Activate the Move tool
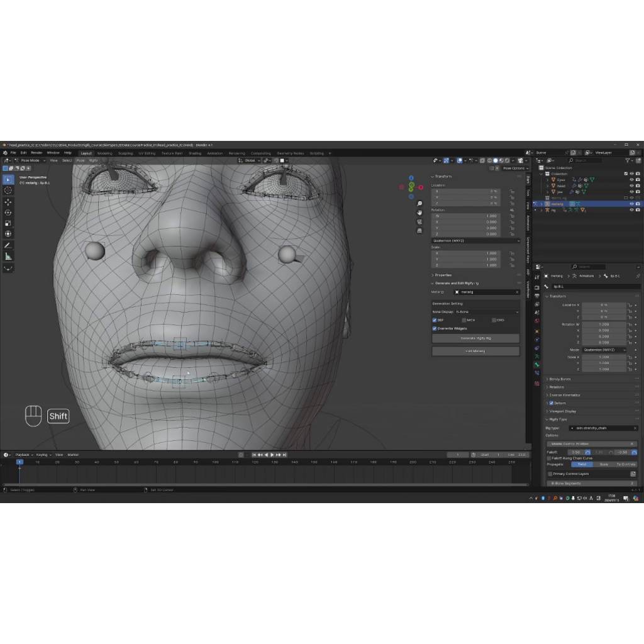The image size is (644, 644). [x=8, y=202]
